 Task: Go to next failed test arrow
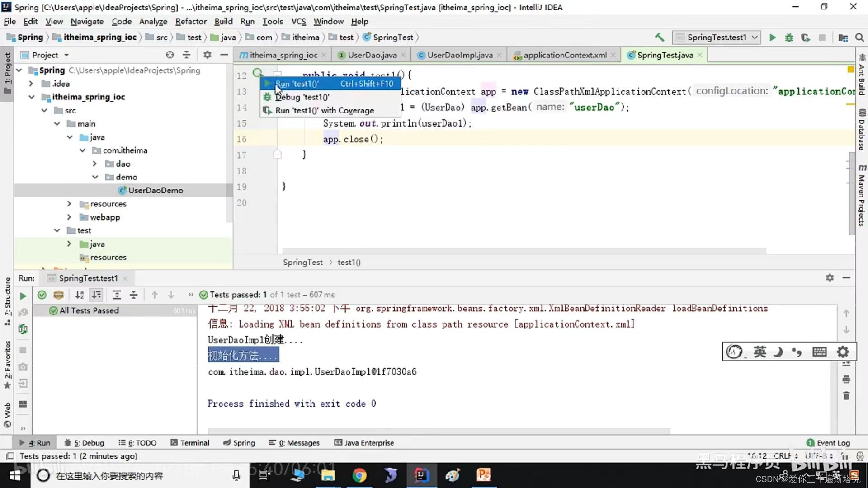171,295
